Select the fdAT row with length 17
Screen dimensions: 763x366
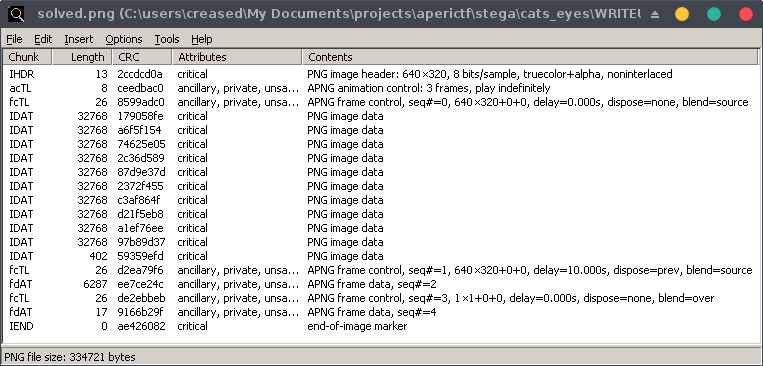point(382,312)
